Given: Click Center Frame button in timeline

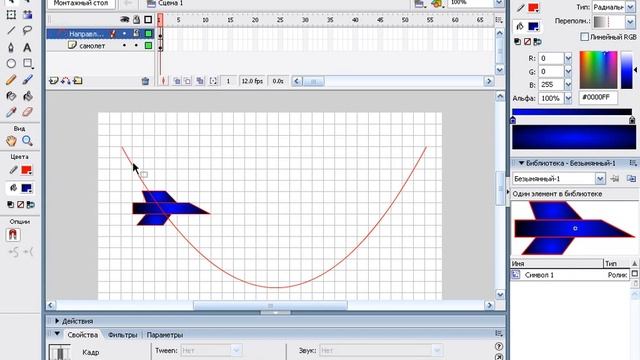Looking at the screenshot, I should tap(163, 81).
